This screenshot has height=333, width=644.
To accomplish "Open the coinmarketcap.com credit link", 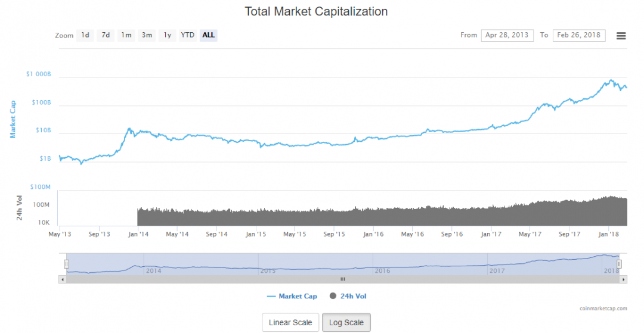I will tap(603, 309).
